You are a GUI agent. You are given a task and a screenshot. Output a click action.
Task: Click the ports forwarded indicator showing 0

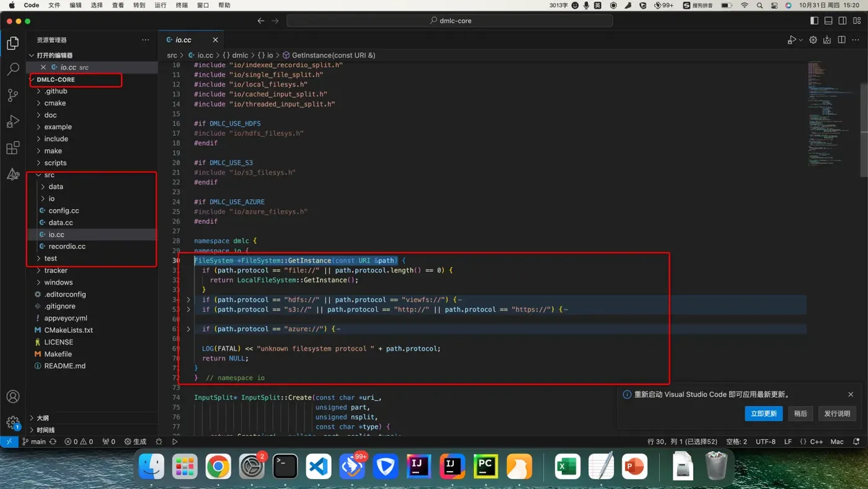coord(109,442)
